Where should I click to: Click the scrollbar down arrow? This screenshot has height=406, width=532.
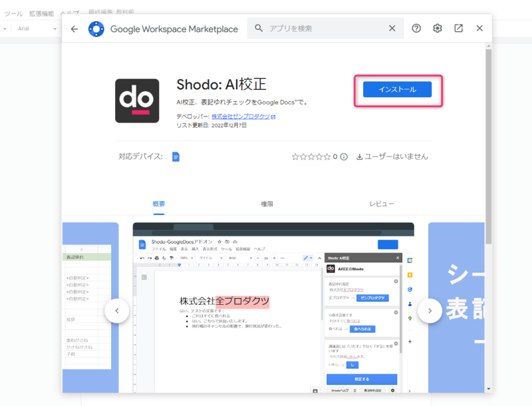pos(489,389)
